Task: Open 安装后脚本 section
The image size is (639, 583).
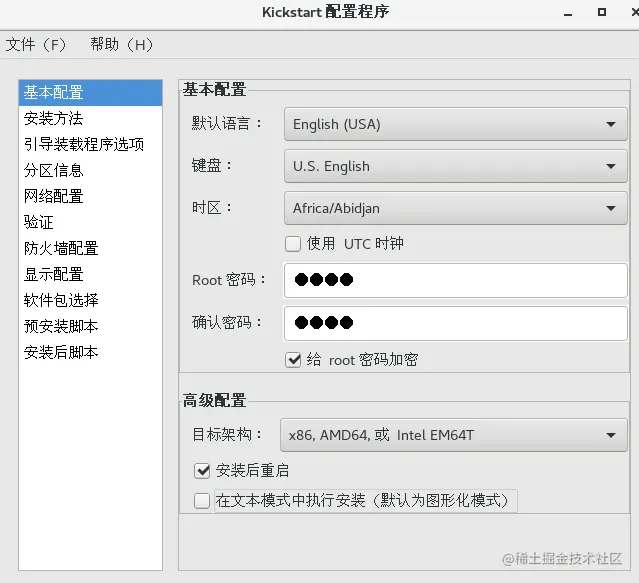Action: 90,352
